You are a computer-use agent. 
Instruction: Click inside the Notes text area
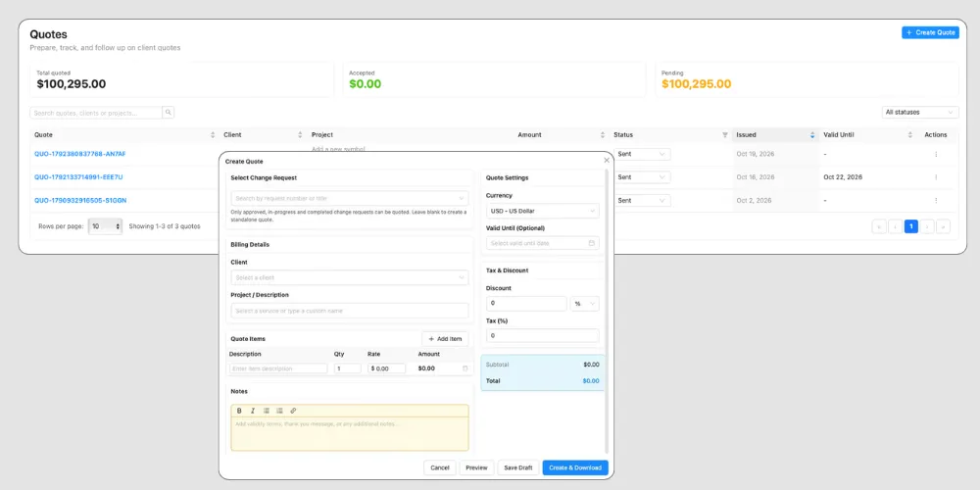(350, 434)
